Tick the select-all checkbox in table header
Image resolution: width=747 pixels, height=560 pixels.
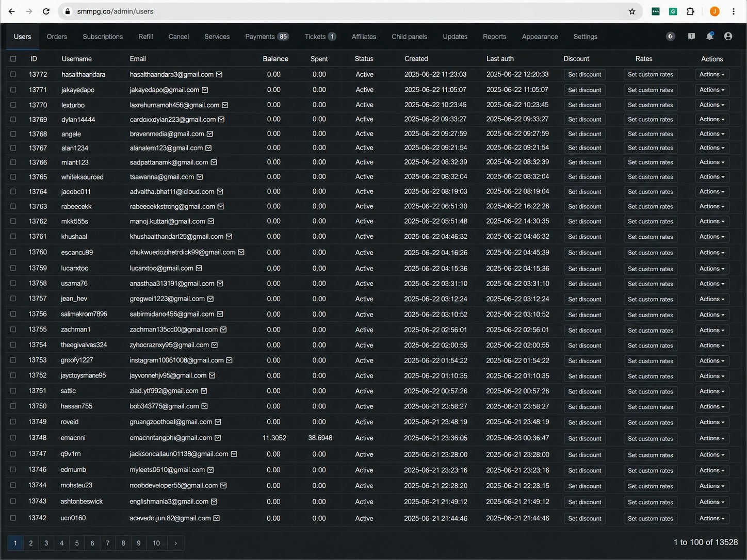13,59
